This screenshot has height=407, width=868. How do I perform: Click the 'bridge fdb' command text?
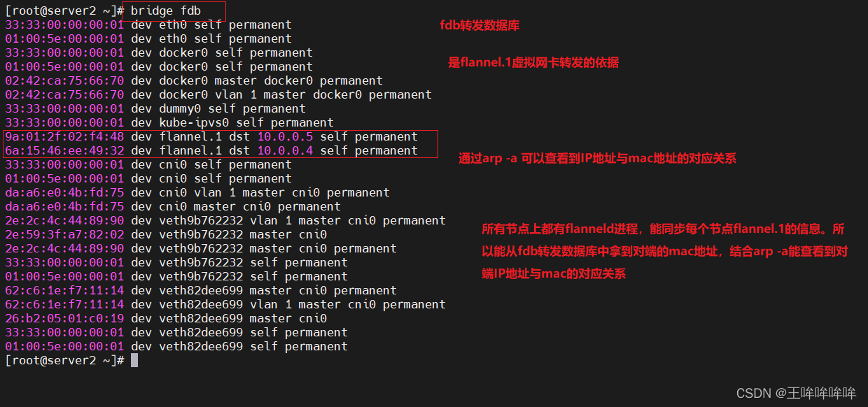pos(165,10)
